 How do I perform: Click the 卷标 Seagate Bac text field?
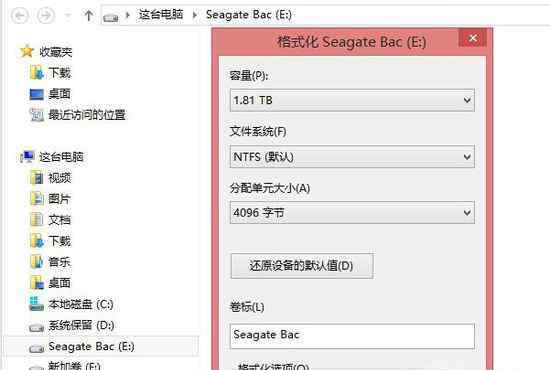(352, 336)
